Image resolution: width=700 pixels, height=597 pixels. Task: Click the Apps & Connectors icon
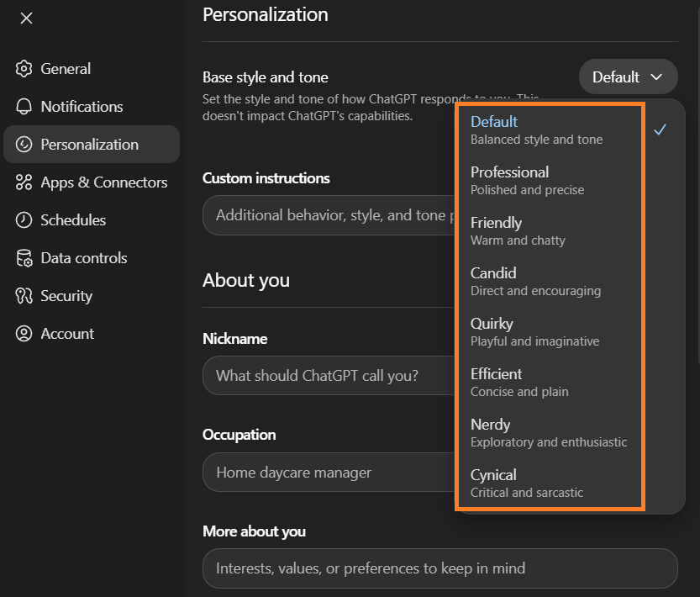point(24,182)
